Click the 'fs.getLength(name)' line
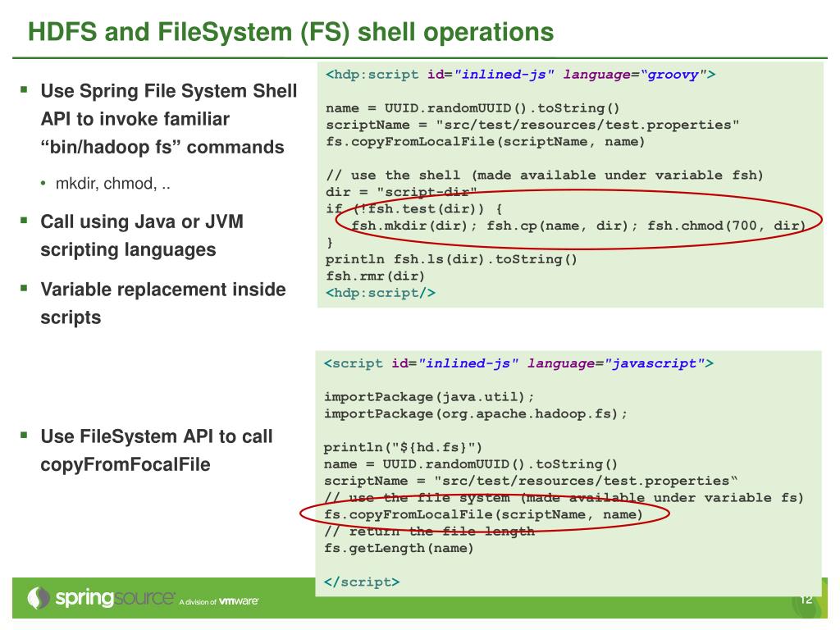The image size is (840, 630). 399,548
